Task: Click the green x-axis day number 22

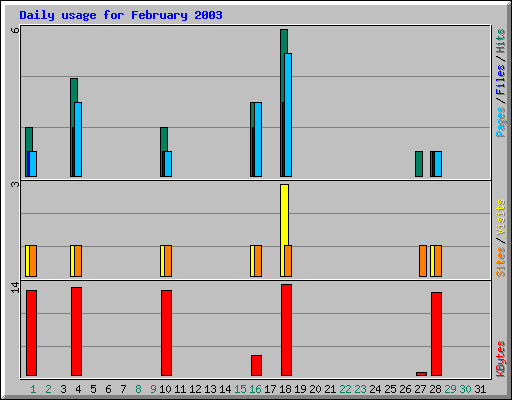Action: tap(345, 389)
